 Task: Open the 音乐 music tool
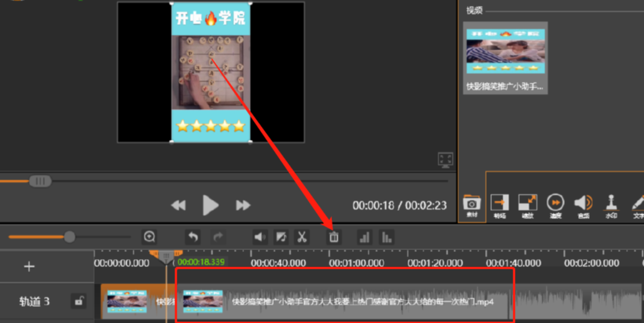[583, 206]
